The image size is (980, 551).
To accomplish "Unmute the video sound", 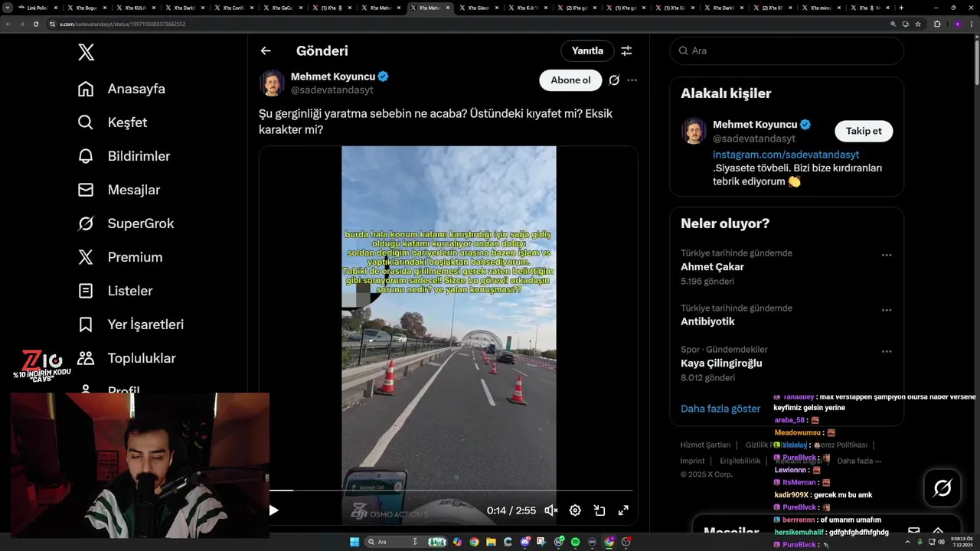I will tap(550, 510).
